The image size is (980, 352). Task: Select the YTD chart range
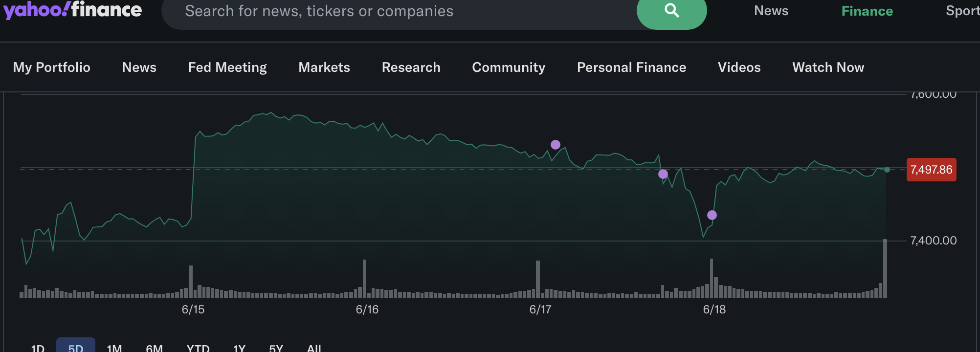click(x=198, y=348)
